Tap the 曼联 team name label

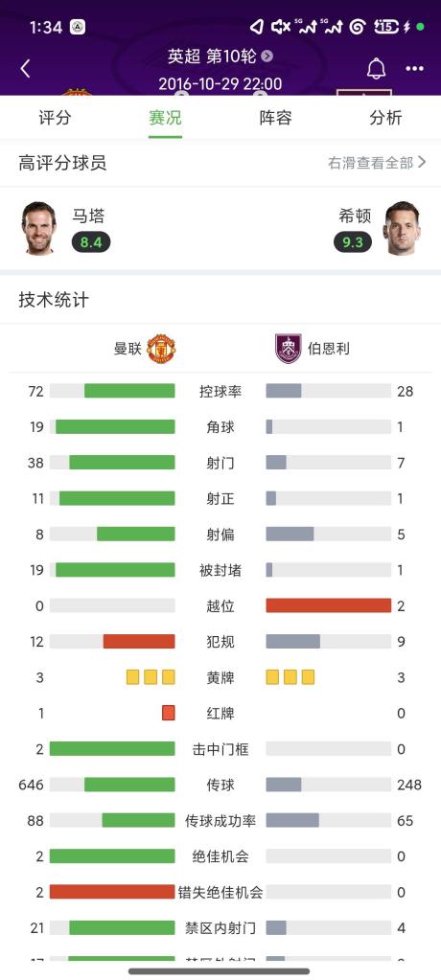coord(128,349)
